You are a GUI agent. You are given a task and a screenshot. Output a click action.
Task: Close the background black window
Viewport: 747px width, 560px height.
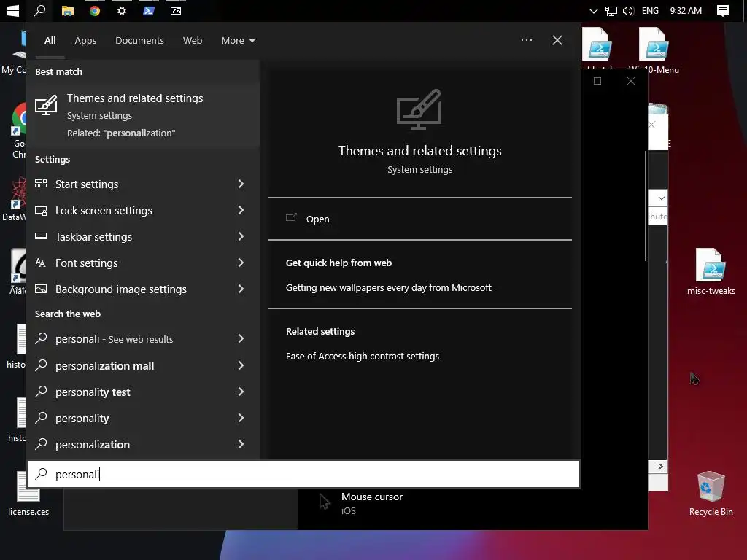tap(631, 81)
